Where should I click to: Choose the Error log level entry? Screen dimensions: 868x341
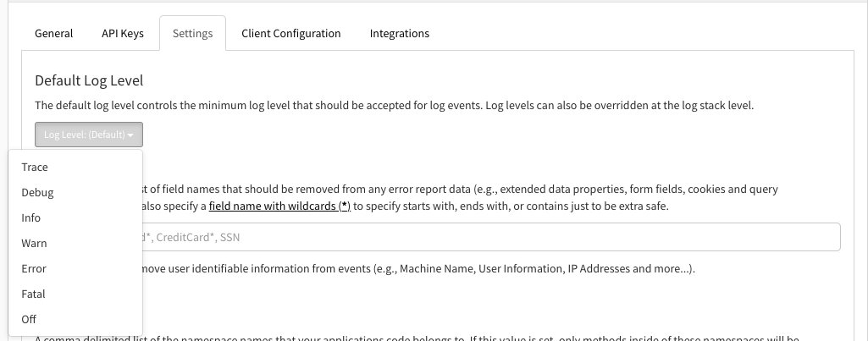coord(34,269)
